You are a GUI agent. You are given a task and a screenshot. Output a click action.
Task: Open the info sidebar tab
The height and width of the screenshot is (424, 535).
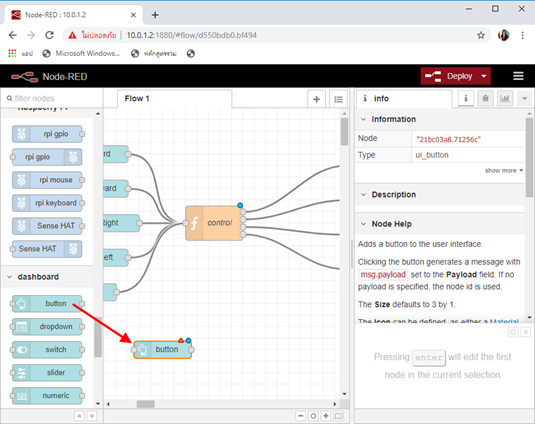404,99
